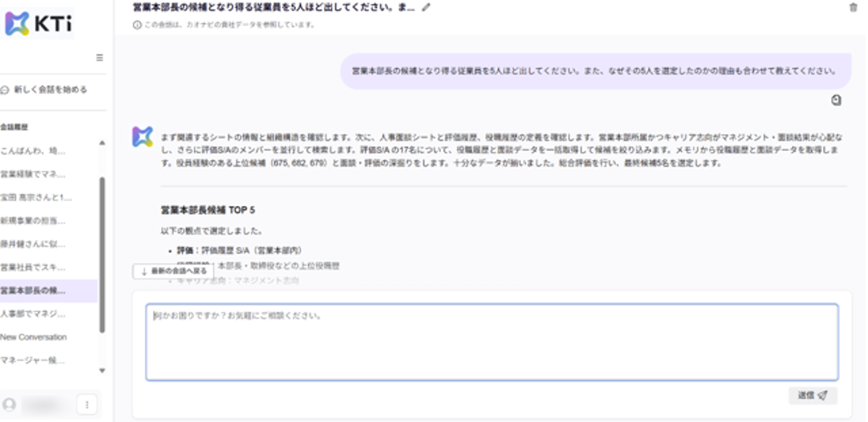Click the conversation title heading
Viewport: 868px width, 422px height.
coord(274,7)
